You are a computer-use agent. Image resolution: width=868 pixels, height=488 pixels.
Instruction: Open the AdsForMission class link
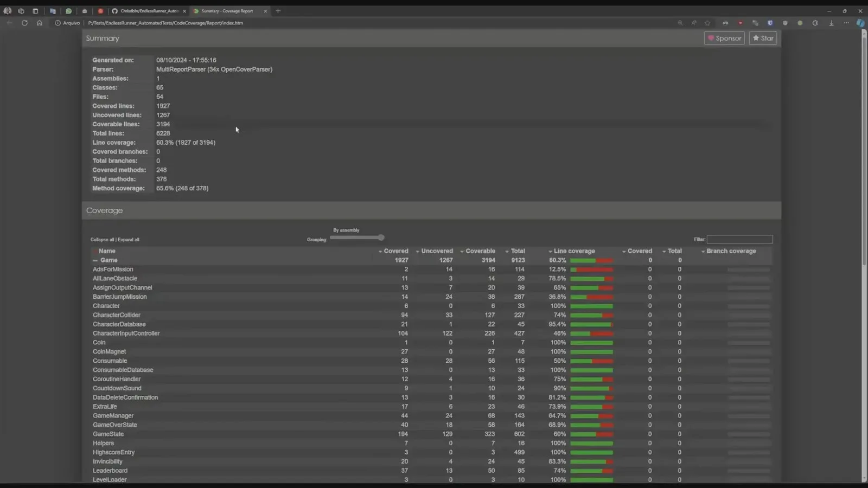(x=113, y=269)
